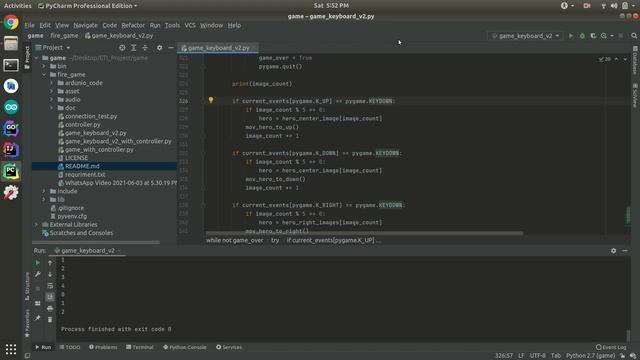Click the locate current file target icon
The height and width of the screenshot is (360, 640).
122,48
